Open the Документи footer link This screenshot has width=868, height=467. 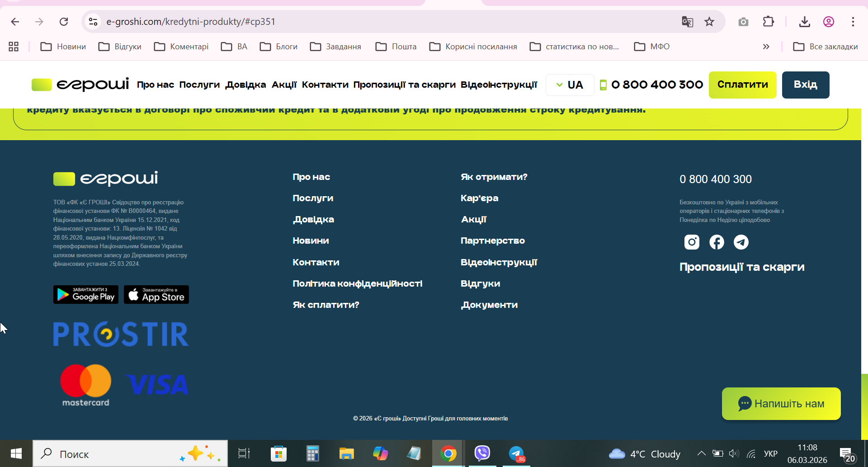click(489, 305)
